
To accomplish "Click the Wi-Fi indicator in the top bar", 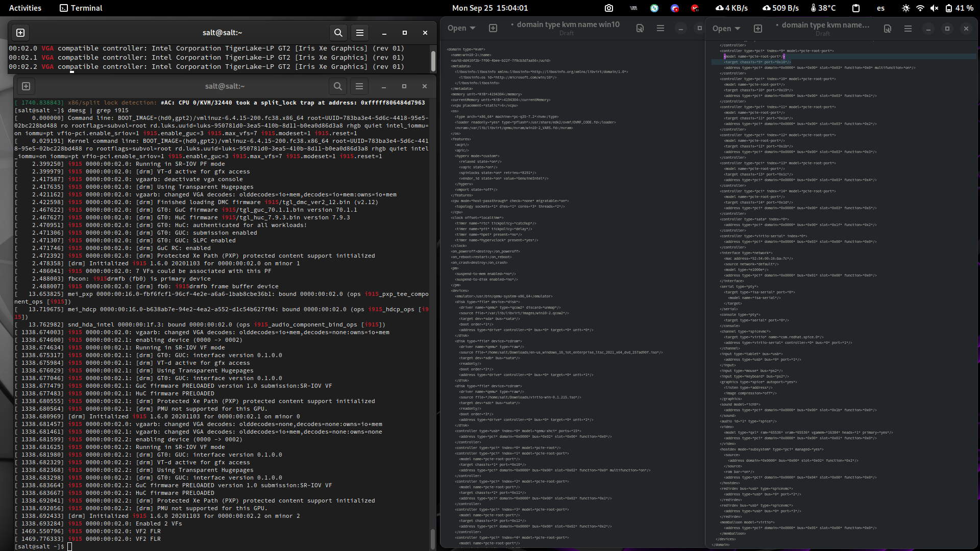I will pyautogui.click(x=920, y=8).
